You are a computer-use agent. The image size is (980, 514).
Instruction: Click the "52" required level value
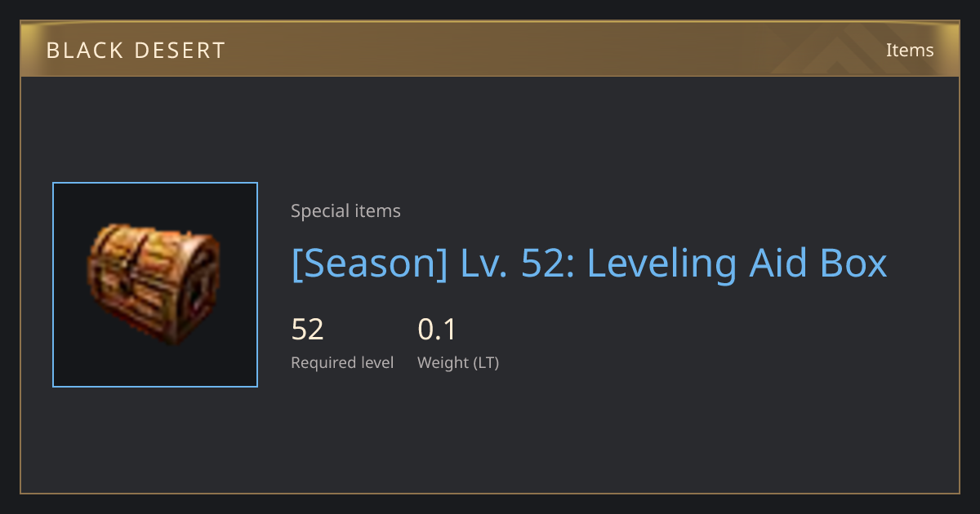point(308,330)
